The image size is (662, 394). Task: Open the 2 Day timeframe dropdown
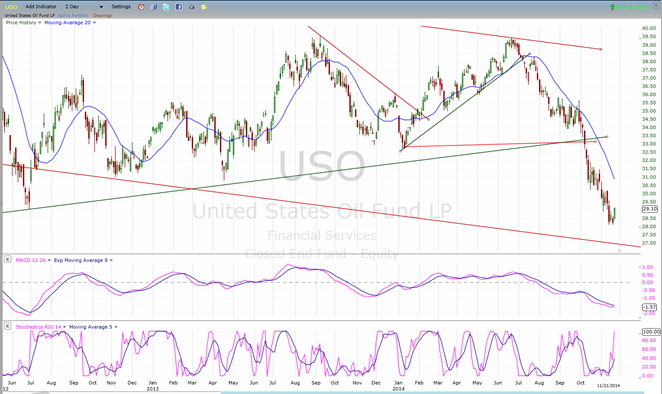pyautogui.click(x=101, y=7)
